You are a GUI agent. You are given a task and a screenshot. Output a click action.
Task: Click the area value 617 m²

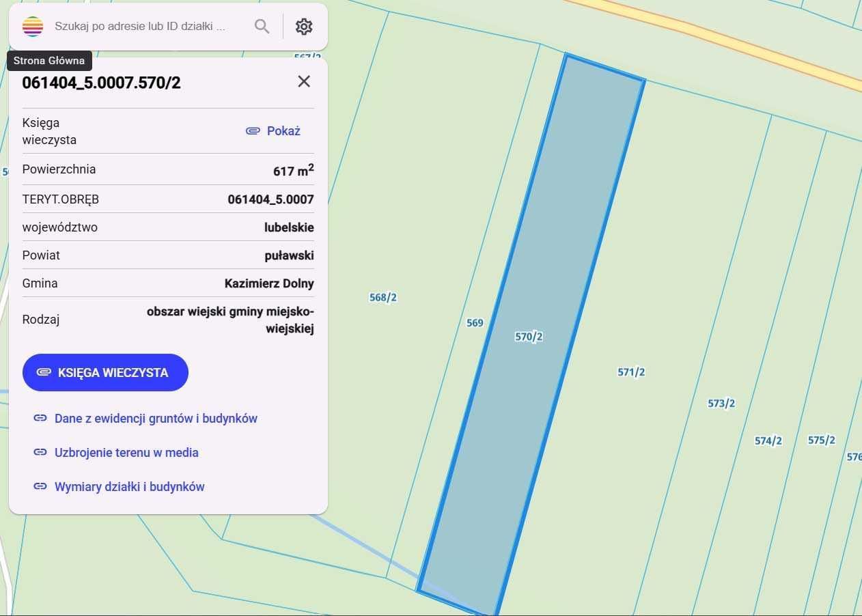pyautogui.click(x=294, y=170)
